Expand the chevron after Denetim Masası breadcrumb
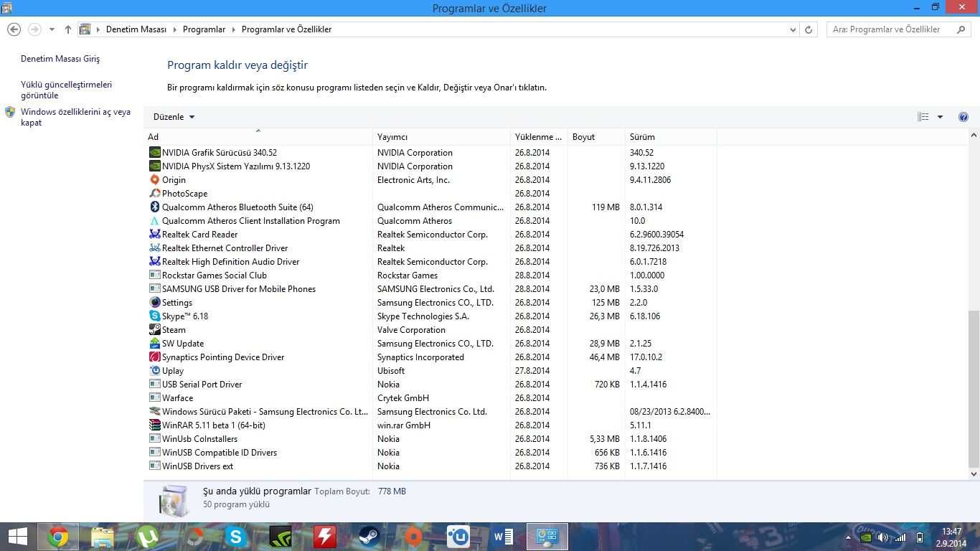 coord(174,29)
